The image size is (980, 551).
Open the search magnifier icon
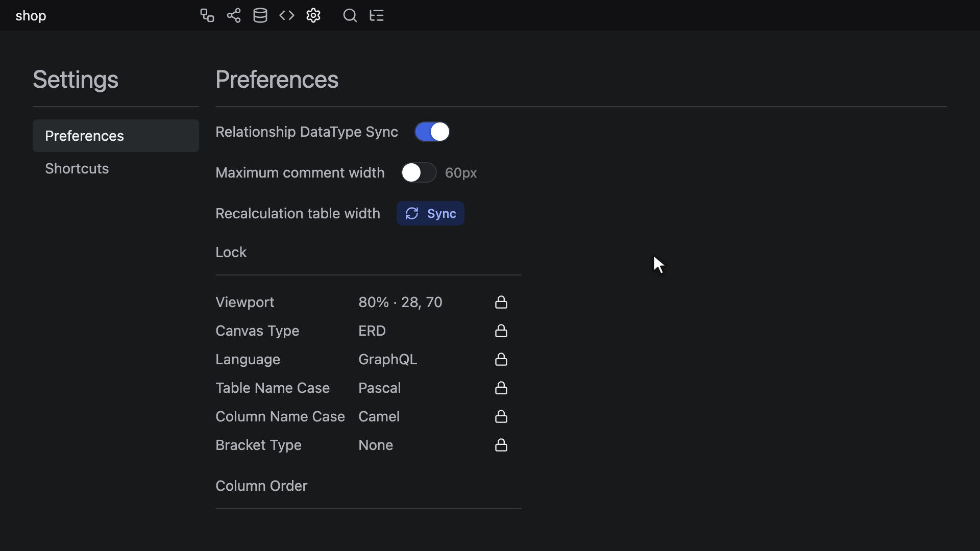click(350, 15)
